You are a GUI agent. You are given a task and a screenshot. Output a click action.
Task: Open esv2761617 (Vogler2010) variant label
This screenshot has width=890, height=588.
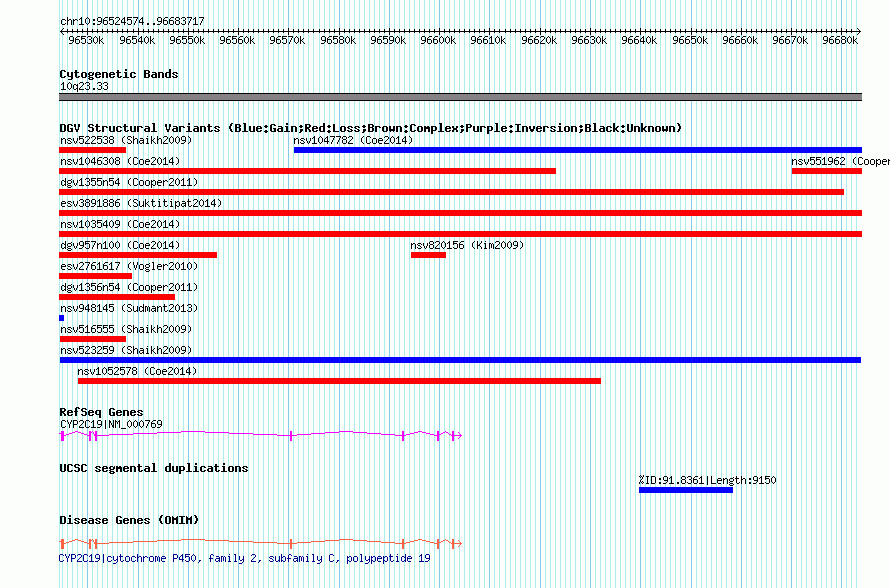coord(129,266)
